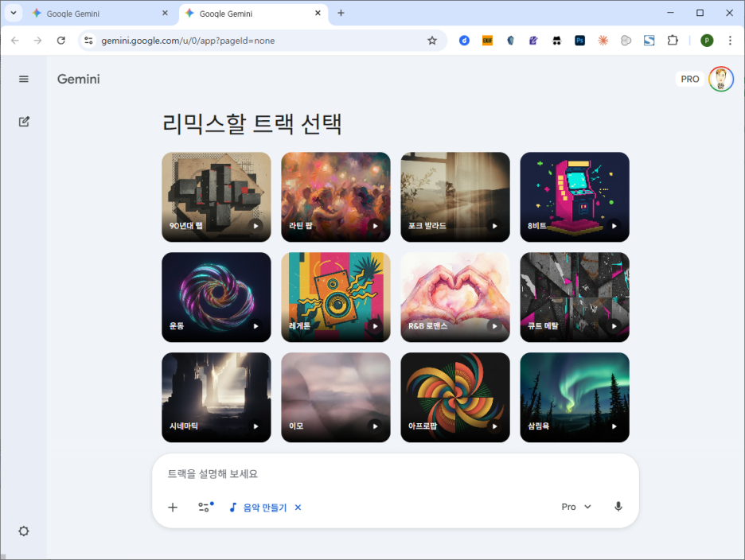745x560 pixels.
Task: Select the 시네마틱 track card
Action: click(216, 397)
